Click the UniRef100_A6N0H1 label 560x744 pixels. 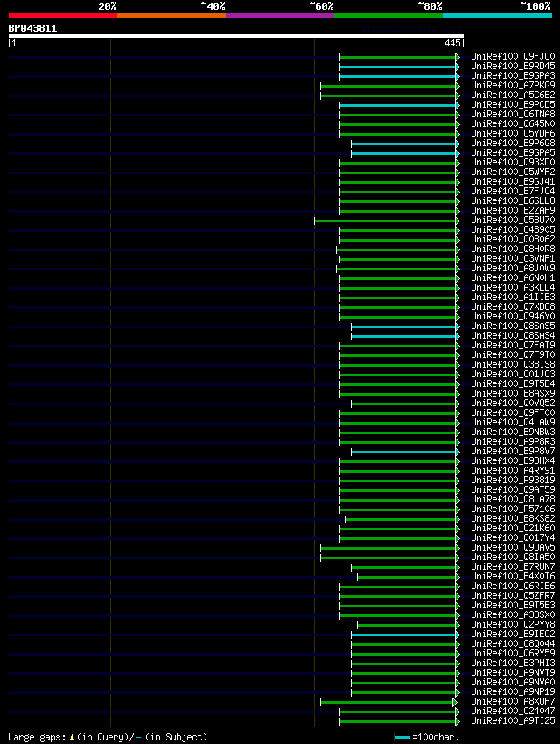pyautogui.click(x=513, y=277)
